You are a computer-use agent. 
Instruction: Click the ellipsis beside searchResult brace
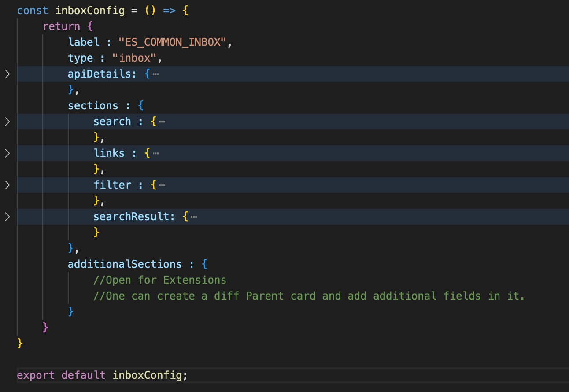(x=194, y=217)
